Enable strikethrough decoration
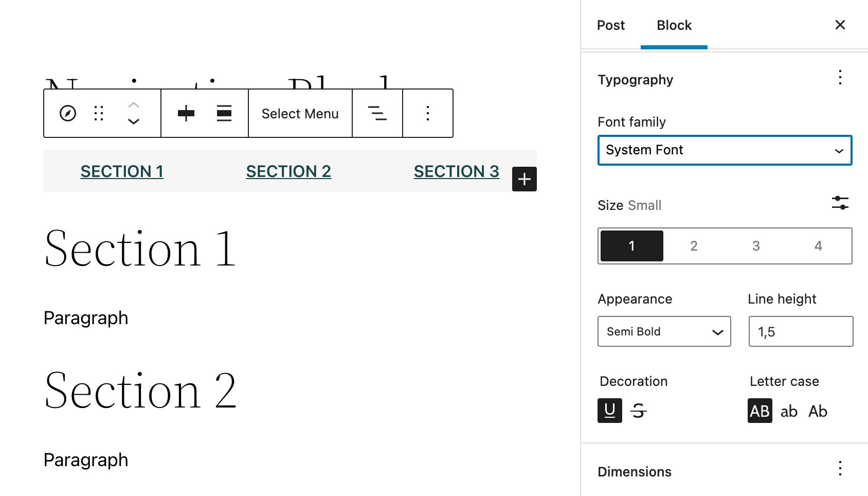The height and width of the screenshot is (496, 868). [639, 411]
